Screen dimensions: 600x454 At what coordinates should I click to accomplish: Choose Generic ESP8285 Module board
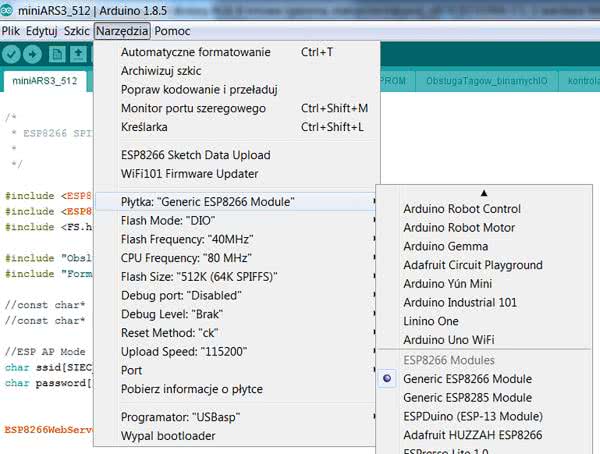pos(467,398)
